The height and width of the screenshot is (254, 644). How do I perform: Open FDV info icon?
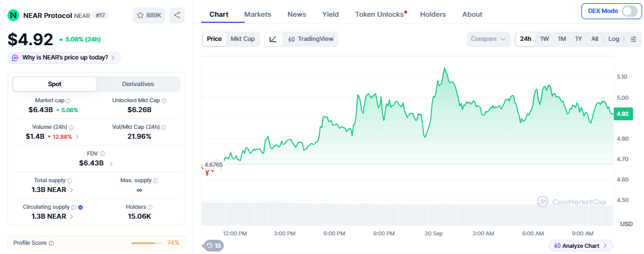(103, 154)
